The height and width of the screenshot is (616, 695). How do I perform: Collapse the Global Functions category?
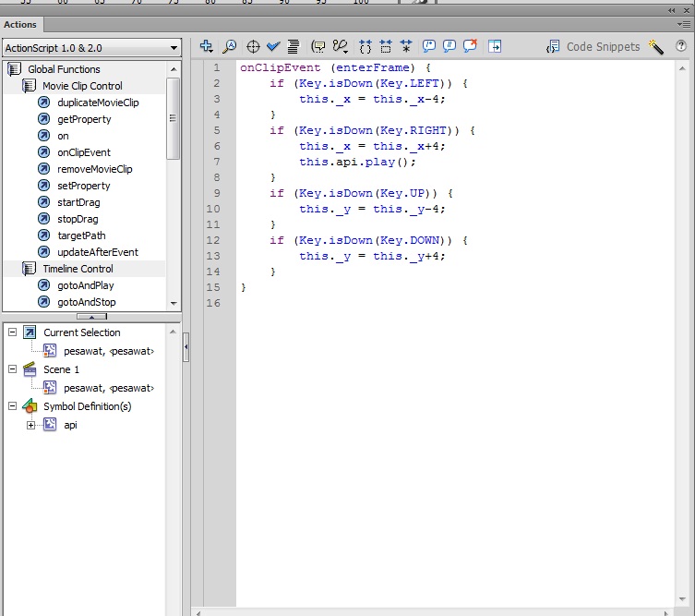[14, 69]
